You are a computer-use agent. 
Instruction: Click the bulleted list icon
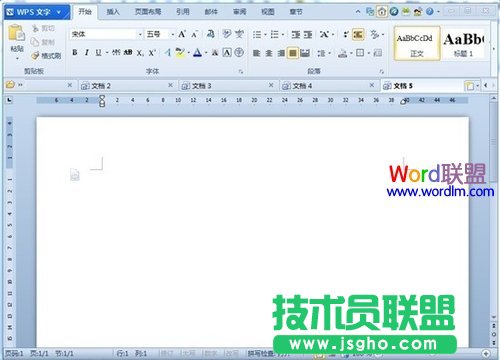[x=257, y=34]
